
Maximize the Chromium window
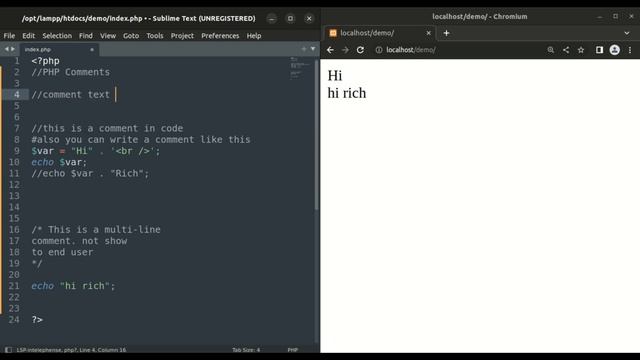click(616, 16)
